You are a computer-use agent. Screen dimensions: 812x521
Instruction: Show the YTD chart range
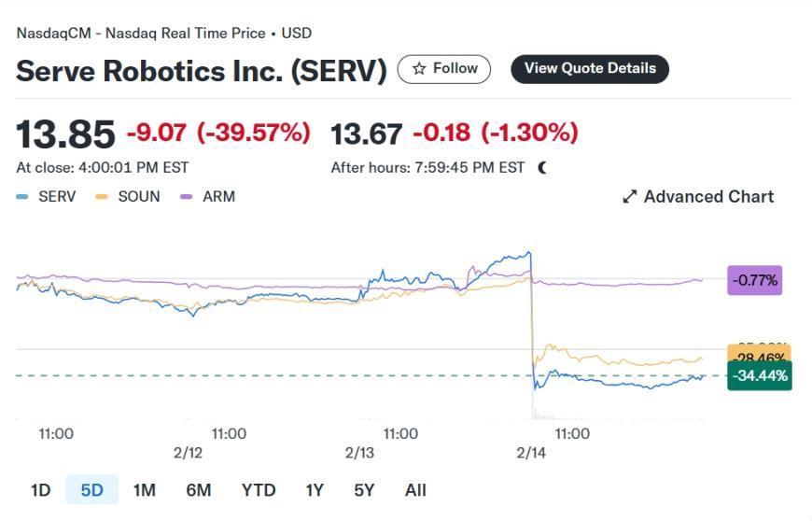[x=258, y=490]
